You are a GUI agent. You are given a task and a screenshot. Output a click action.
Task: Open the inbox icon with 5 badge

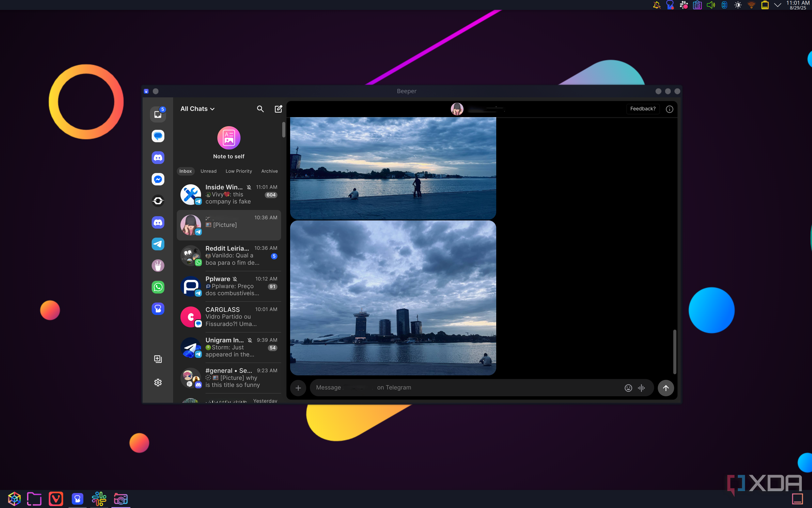pyautogui.click(x=158, y=114)
